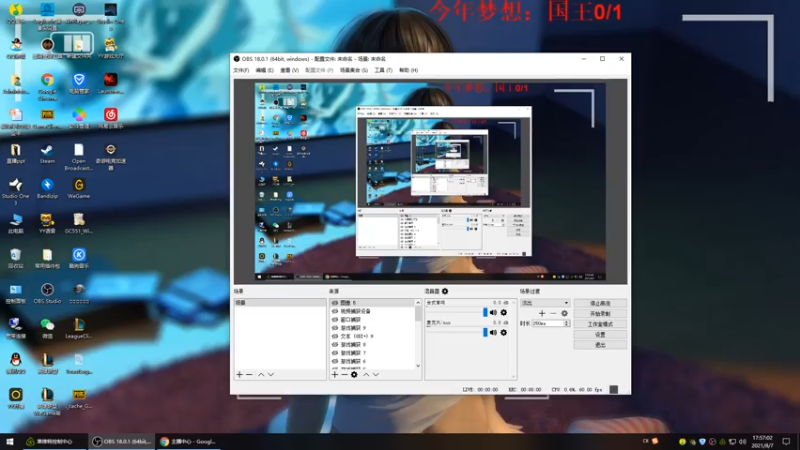The image size is (800, 450).
Task: Open mixer settings gear next to 混音器 header
Action: click(445, 291)
